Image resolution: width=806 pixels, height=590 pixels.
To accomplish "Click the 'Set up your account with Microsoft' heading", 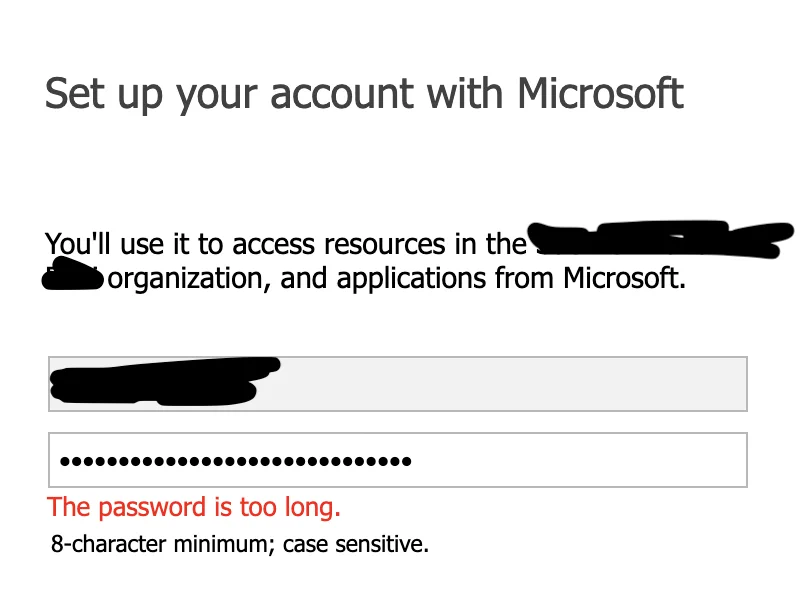I will click(x=364, y=95).
